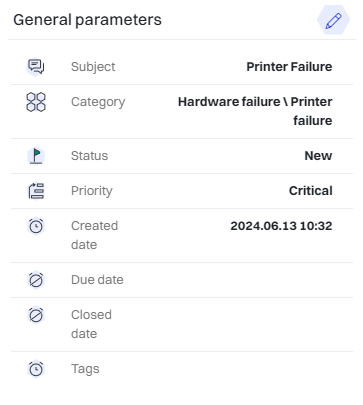Click the Due date label

pos(97,280)
